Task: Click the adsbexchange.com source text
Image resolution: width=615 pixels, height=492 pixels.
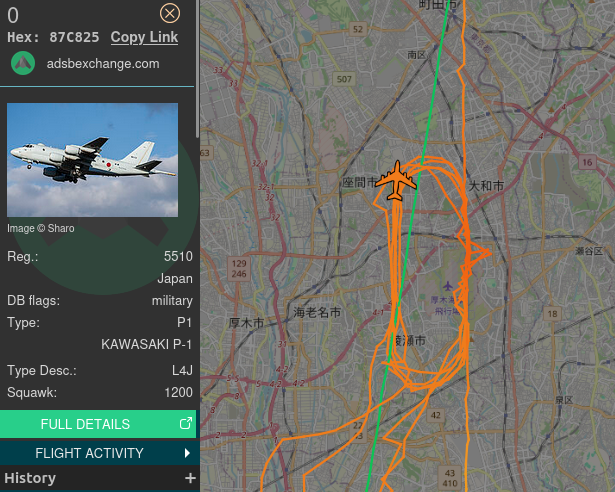Action: click(103, 64)
